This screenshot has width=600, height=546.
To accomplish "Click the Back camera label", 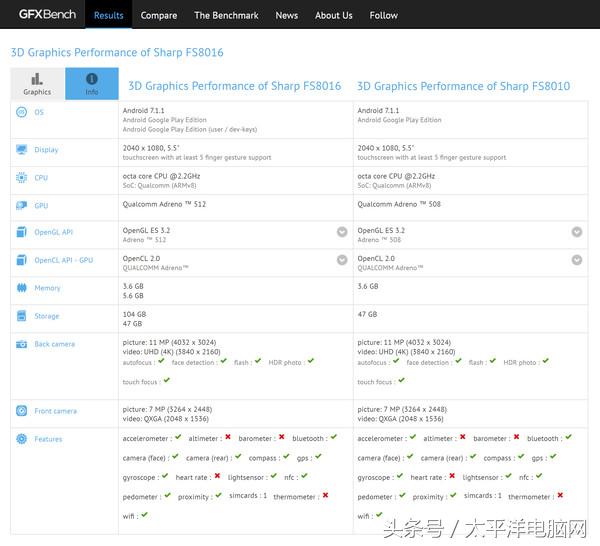I will [55, 344].
